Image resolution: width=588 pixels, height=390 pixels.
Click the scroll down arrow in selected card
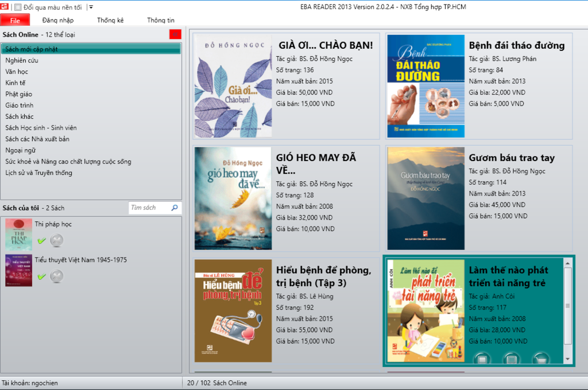coord(568,359)
